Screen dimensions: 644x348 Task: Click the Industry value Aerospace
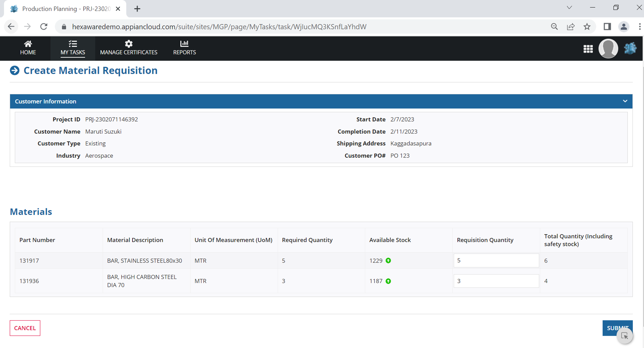click(99, 156)
